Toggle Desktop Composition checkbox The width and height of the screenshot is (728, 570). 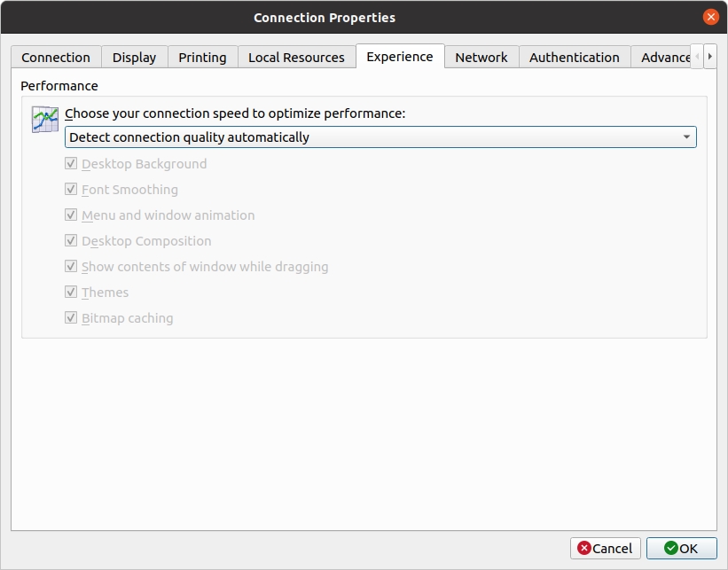coord(71,241)
